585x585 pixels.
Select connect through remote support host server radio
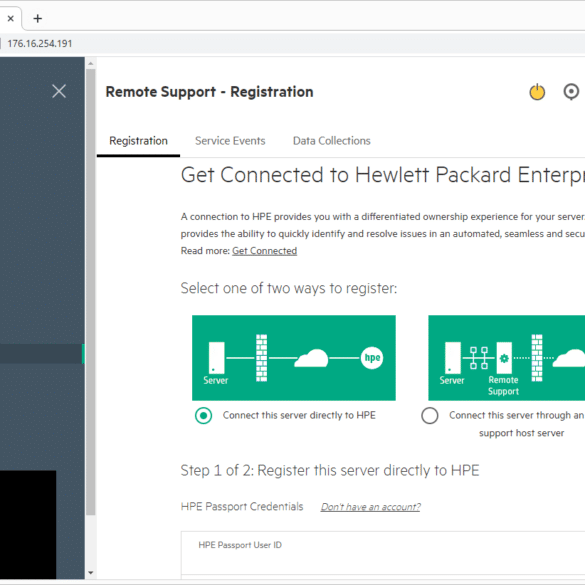pyautogui.click(x=430, y=415)
